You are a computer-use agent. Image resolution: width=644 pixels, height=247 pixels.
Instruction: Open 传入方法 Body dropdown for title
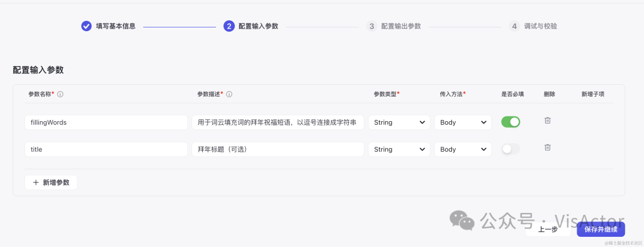(x=463, y=149)
